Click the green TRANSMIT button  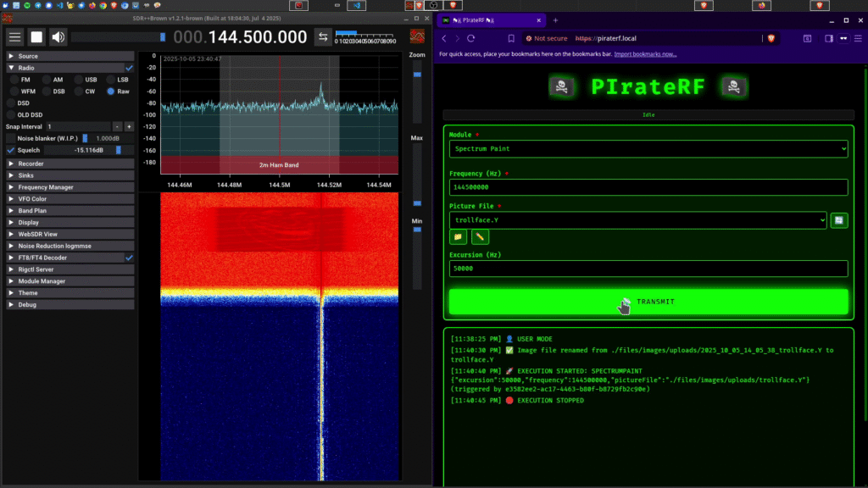[648, 302]
